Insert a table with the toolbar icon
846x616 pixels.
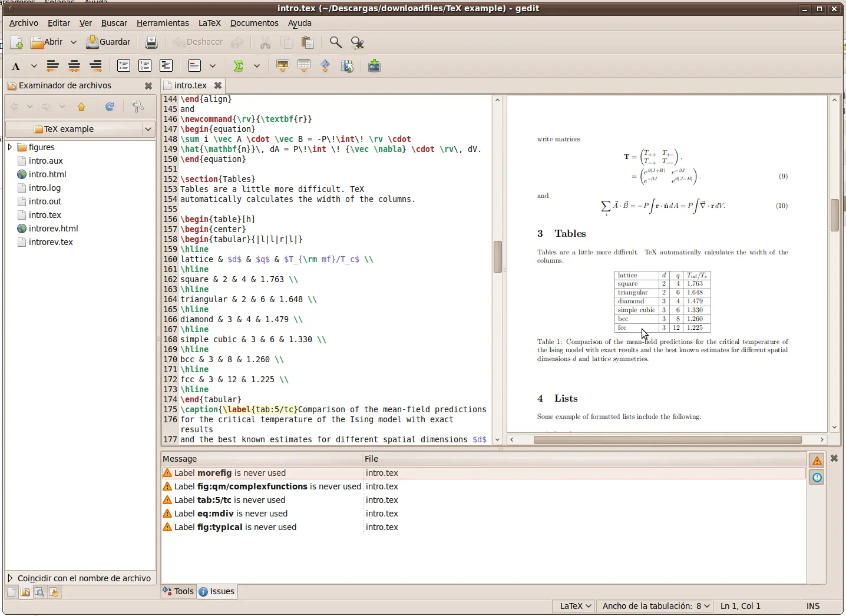304,66
